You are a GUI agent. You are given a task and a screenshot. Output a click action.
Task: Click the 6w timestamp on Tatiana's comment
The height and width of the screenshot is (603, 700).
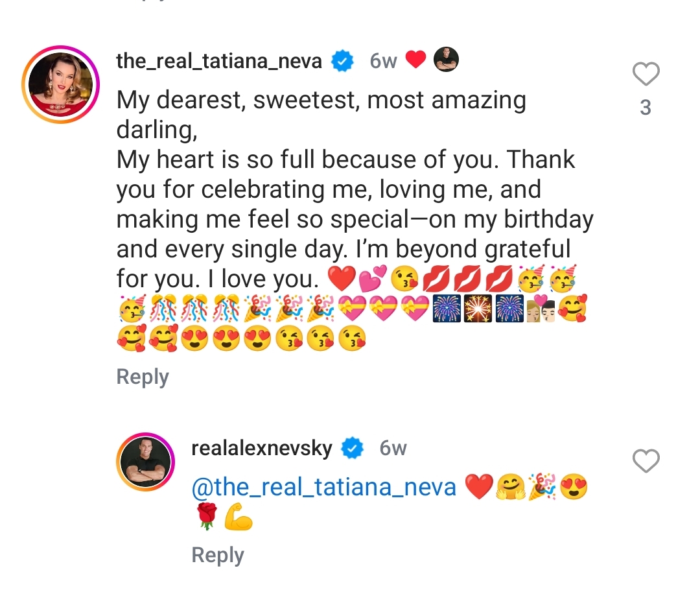pos(383,61)
